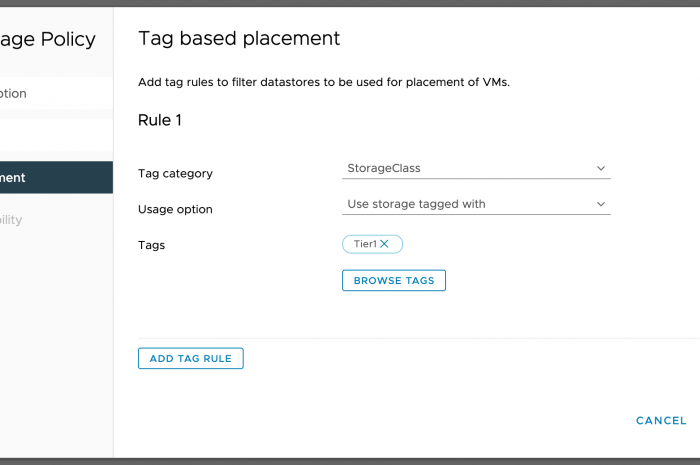Screen dimensions: 700x465
Task: Click the 'Tags' field label
Action: [x=151, y=245]
